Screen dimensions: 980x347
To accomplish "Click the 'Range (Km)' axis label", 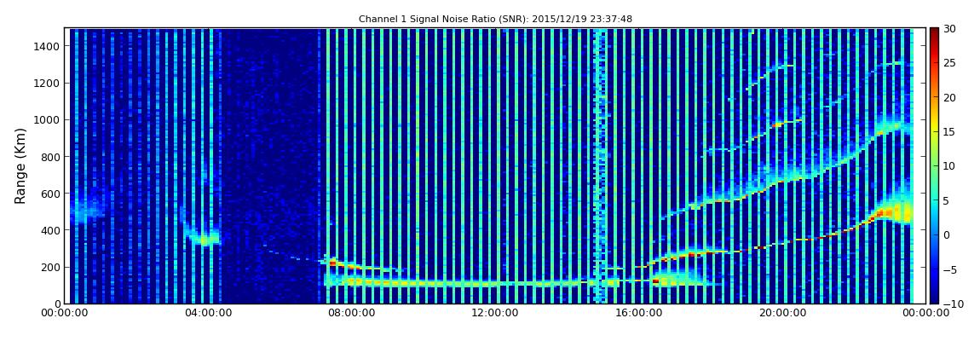I will [x=20, y=166].
